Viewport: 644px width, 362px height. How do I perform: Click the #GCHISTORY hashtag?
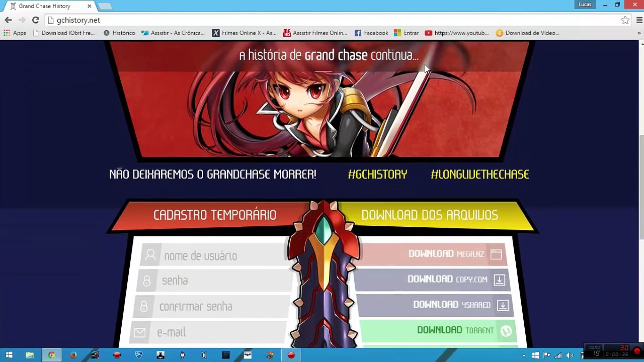click(377, 174)
